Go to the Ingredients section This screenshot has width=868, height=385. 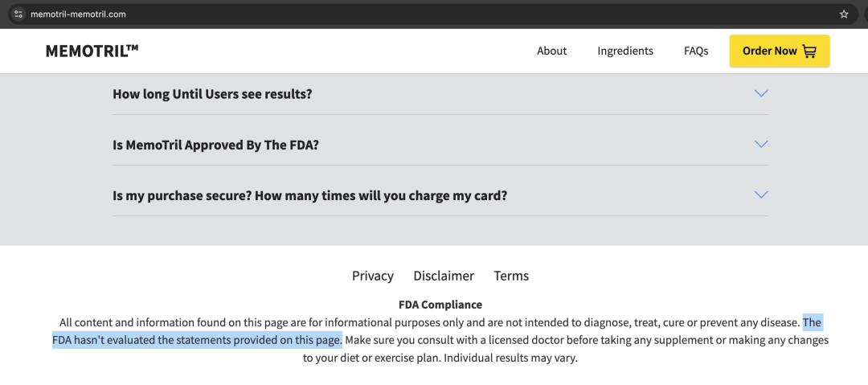pos(625,51)
